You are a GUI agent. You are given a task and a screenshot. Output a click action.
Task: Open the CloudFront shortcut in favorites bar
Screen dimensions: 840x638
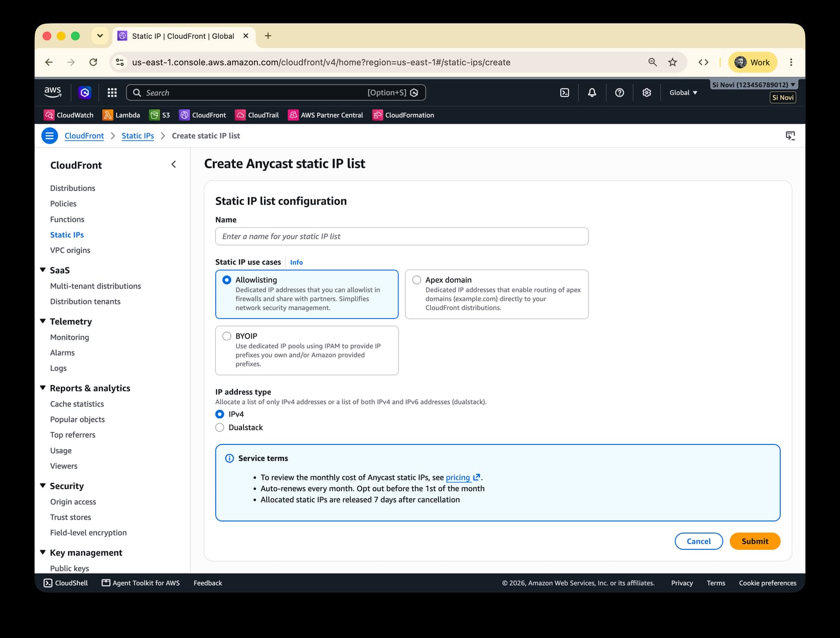tap(203, 115)
